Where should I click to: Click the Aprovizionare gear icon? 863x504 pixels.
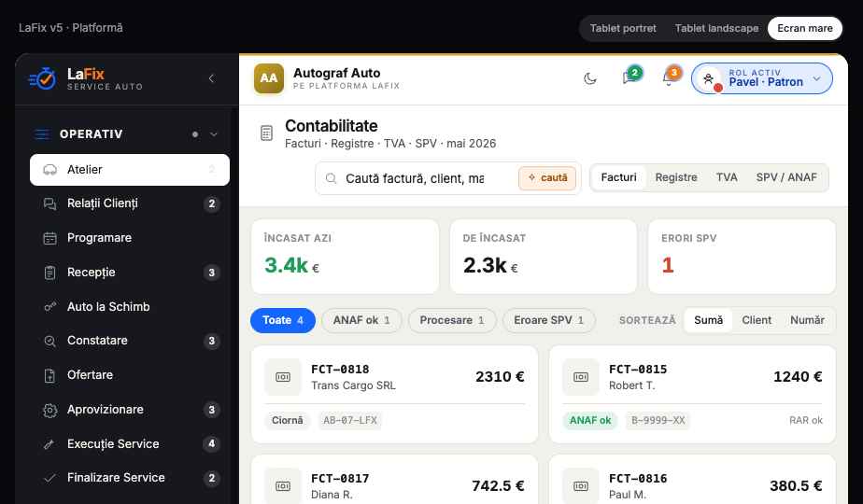coord(50,410)
